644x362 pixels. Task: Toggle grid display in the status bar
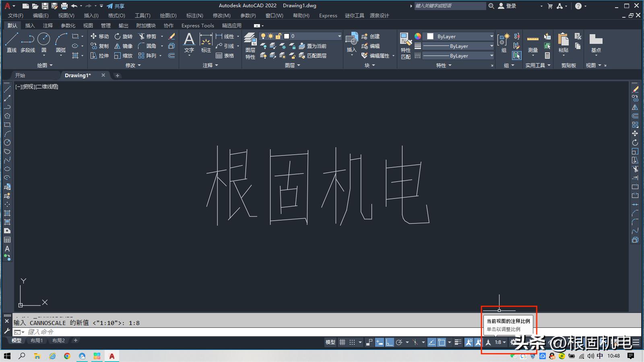click(x=343, y=342)
